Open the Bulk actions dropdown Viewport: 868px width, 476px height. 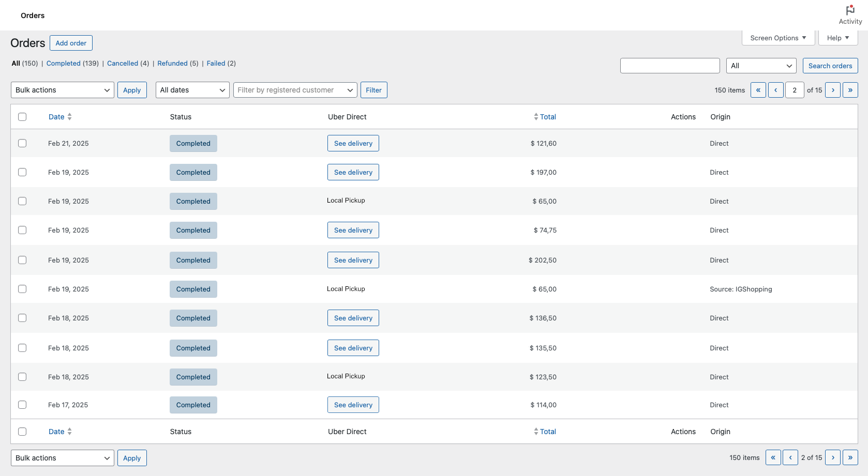pos(62,89)
